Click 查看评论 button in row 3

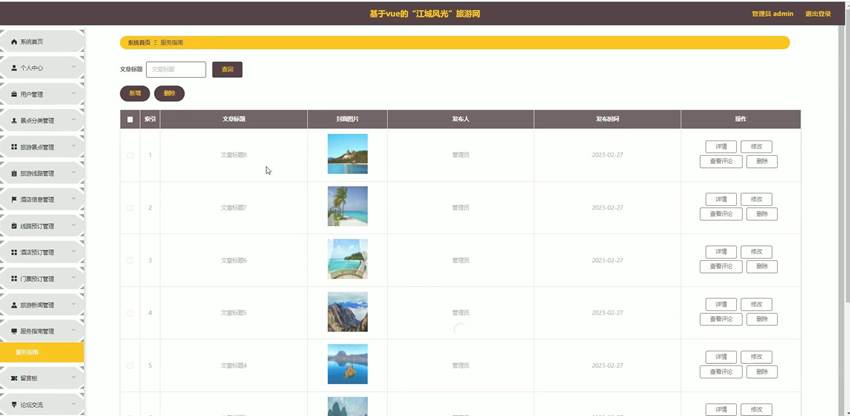click(721, 266)
